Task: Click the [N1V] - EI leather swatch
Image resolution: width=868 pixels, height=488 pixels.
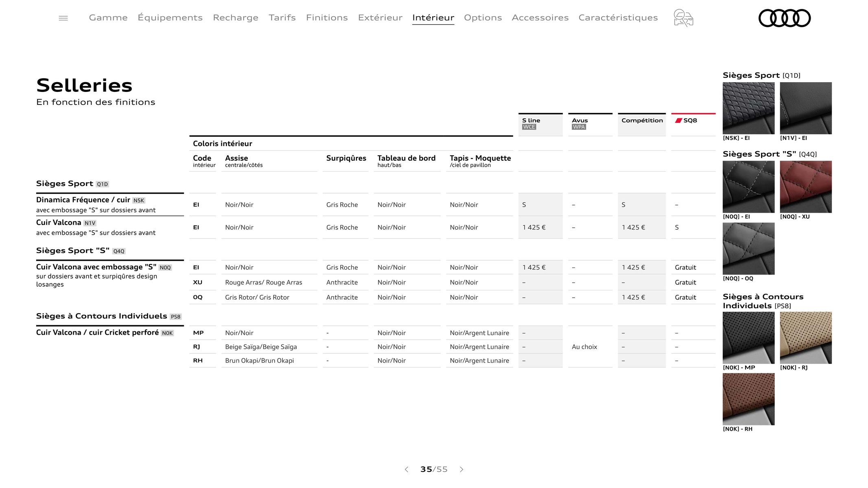Action: (806, 108)
